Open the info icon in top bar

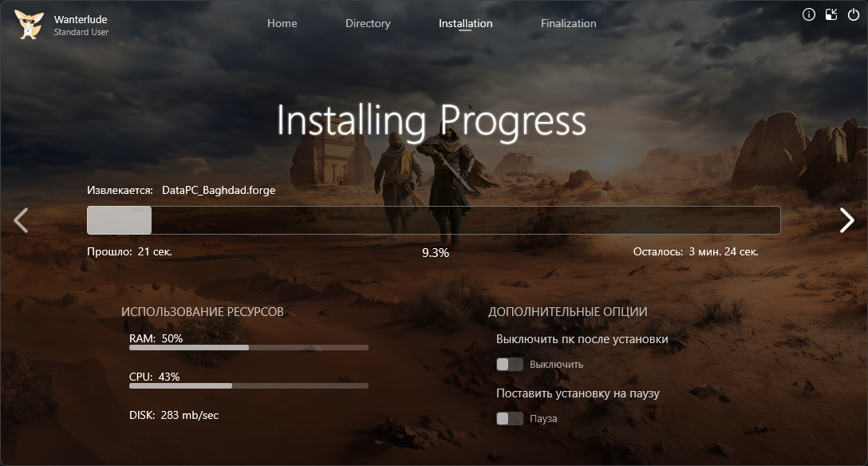point(808,14)
